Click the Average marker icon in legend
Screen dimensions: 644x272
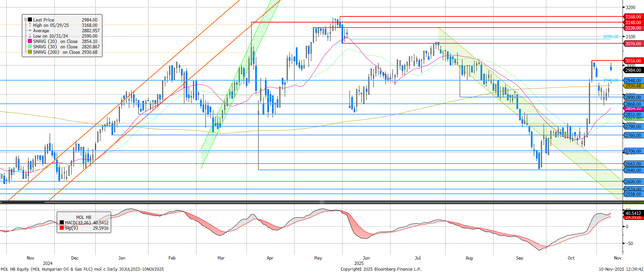click(x=30, y=31)
